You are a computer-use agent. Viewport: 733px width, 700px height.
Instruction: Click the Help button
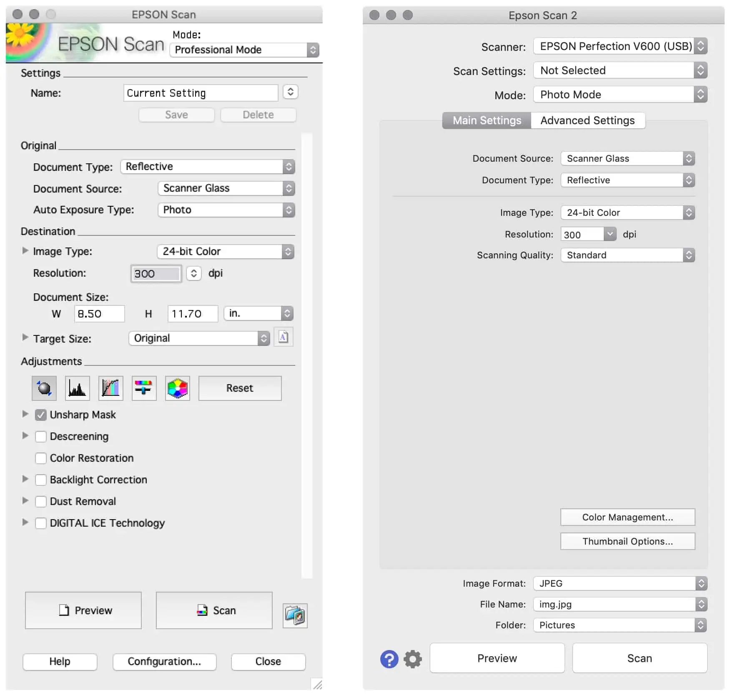pyautogui.click(x=60, y=662)
